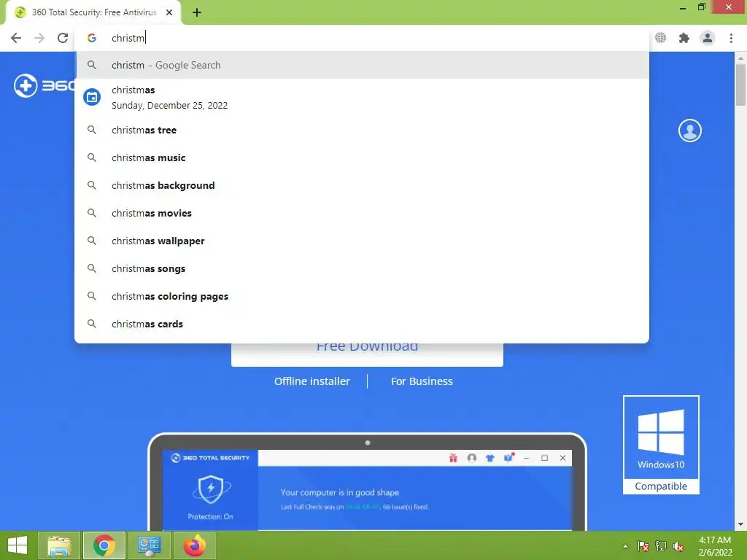Select 'christmas background' suggestion
The image size is (747, 560).
362,185
